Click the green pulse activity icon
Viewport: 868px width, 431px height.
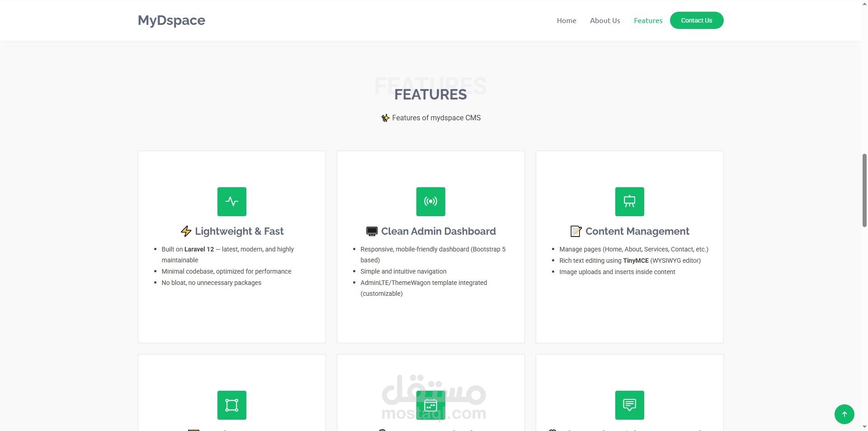tap(232, 202)
